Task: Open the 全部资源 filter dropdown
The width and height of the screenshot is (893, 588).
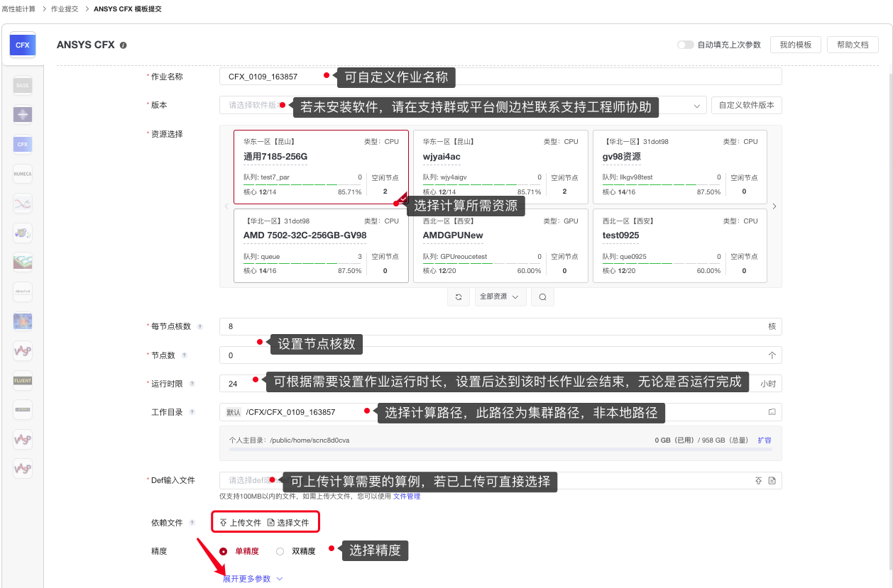Action: click(x=500, y=296)
